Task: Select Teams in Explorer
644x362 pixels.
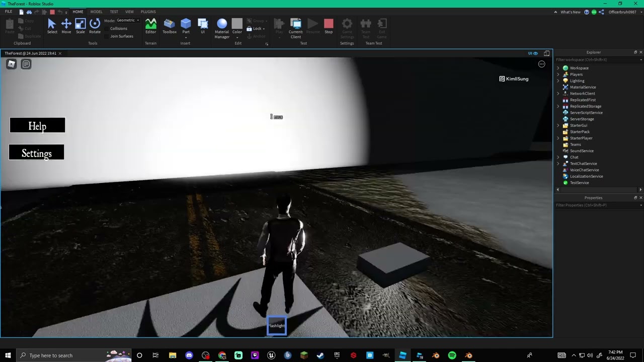Action: (x=575, y=144)
